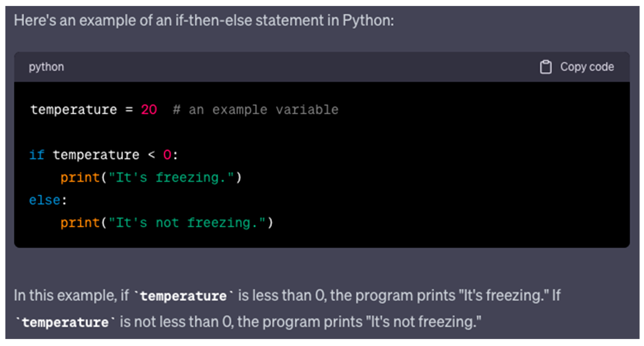Click the clipboard copy icon

[x=545, y=67]
